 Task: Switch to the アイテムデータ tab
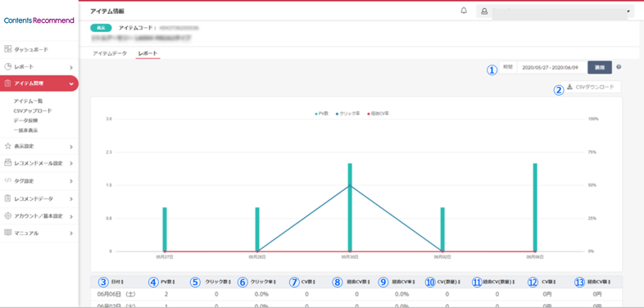(x=110, y=53)
